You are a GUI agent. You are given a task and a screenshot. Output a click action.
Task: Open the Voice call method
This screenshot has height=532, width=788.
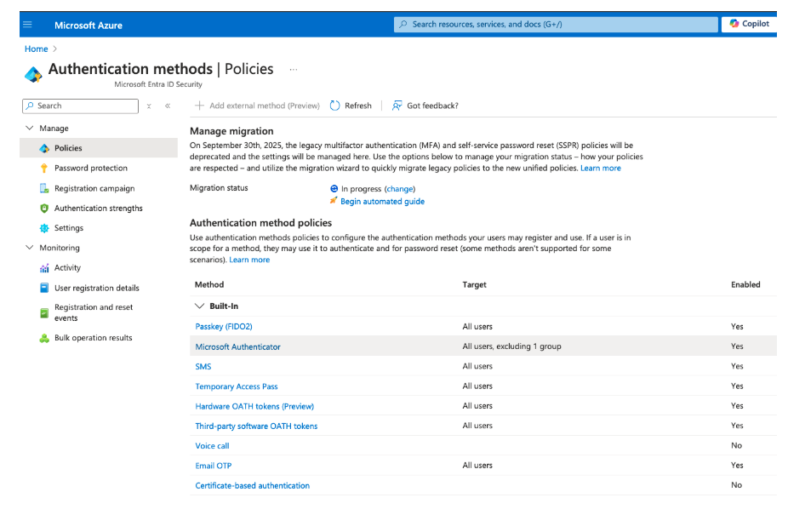click(x=212, y=445)
